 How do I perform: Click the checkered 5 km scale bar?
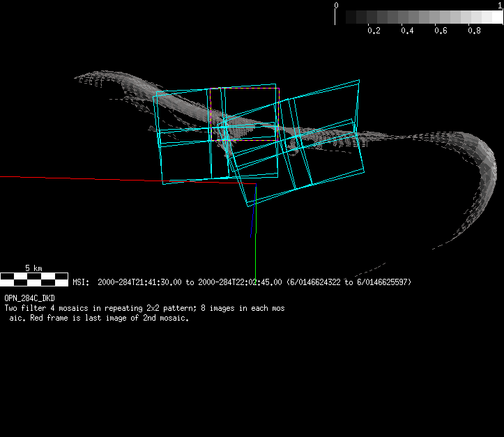34,279
